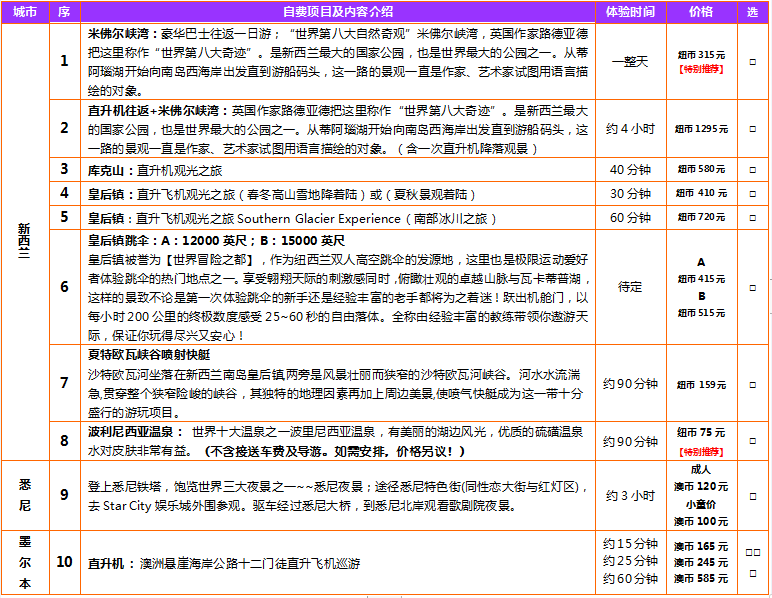Image resolution: width=772 pixels, height=598 pixels.
Task: Select the 库克山 helicopter tour checkbox
Action: pyautogui.click(x=752, y=169)
